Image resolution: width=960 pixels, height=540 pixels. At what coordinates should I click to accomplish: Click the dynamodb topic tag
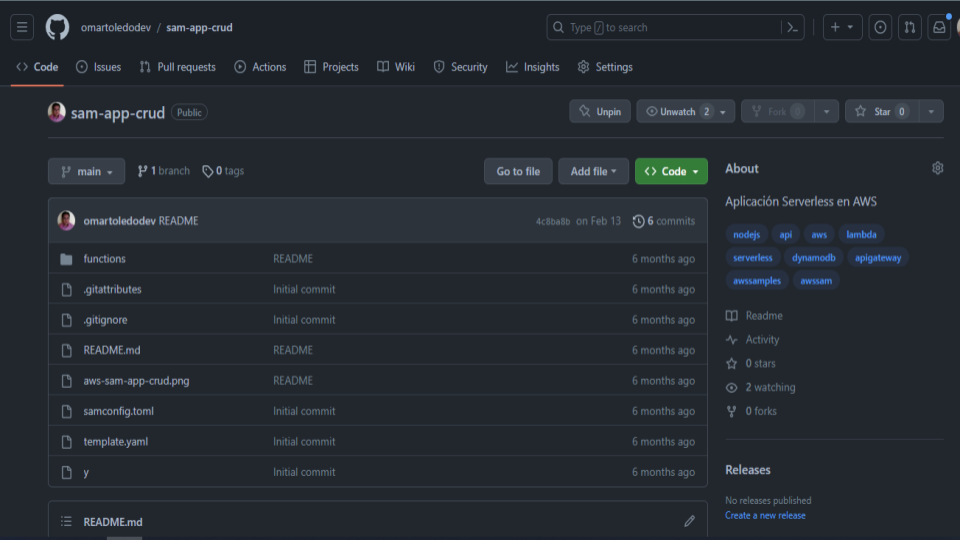(x=814, y=258)
